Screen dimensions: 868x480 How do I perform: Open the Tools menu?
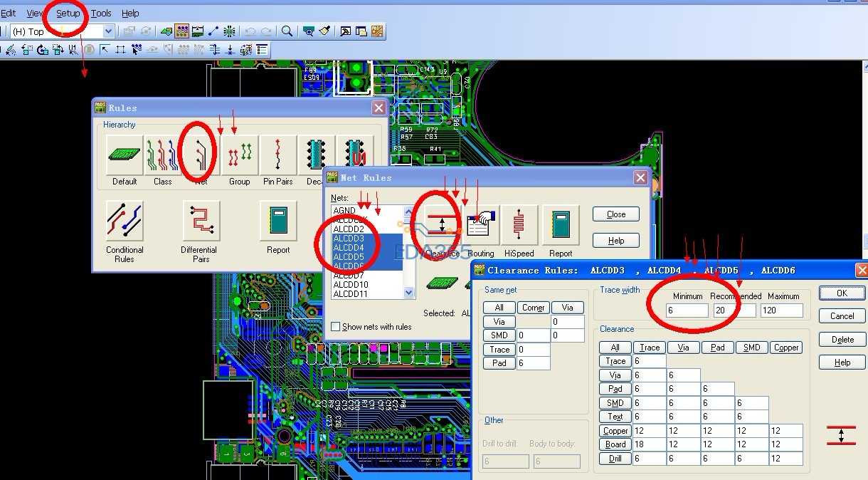click(x=101, y=13)
